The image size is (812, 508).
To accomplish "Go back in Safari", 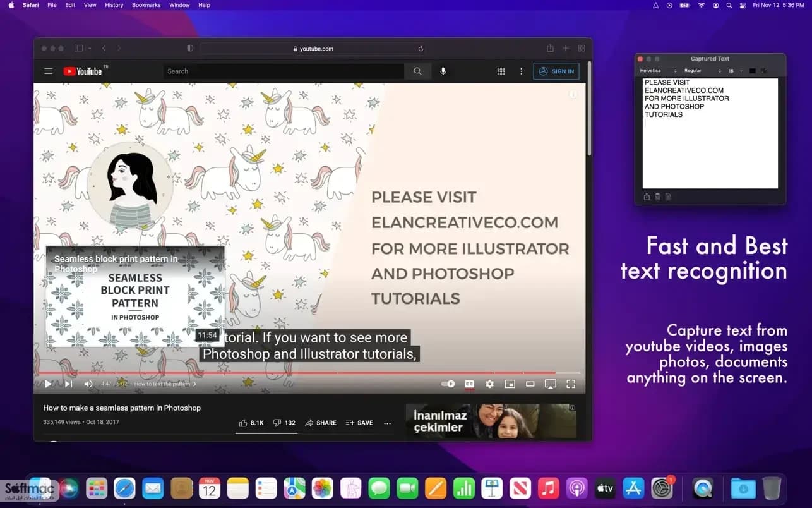I will pyautogui.click(x=104, y=49).
